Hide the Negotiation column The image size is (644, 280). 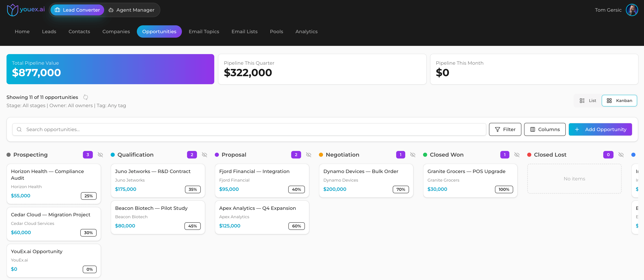click(413, 155)
